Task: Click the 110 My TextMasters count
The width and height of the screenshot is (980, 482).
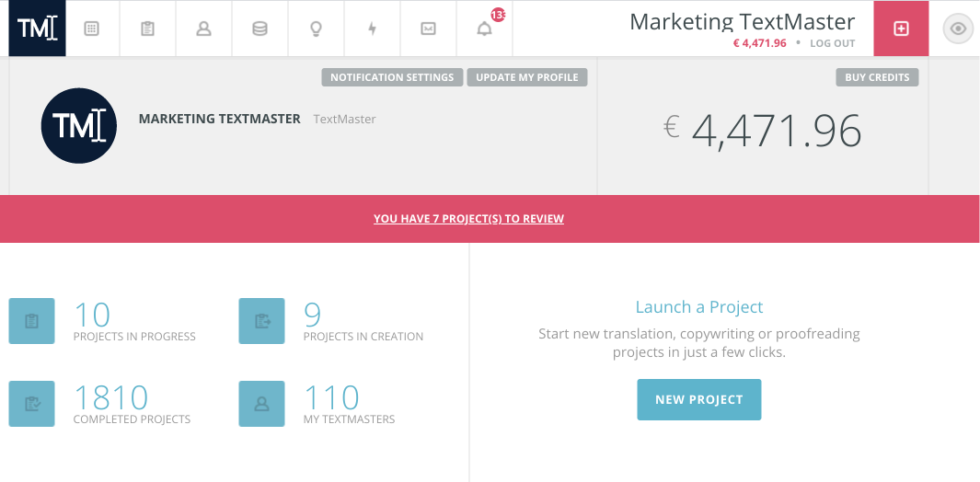Action: click(331, 397)
